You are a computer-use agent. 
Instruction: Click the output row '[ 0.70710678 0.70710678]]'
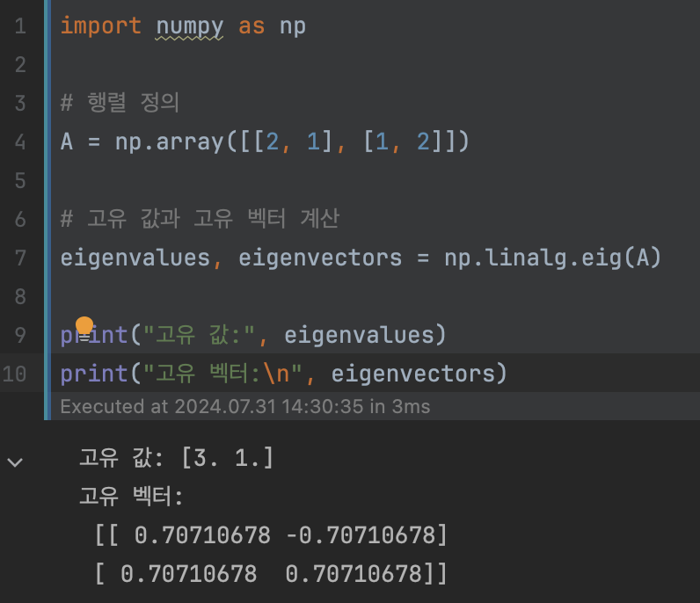coord(271,573)
